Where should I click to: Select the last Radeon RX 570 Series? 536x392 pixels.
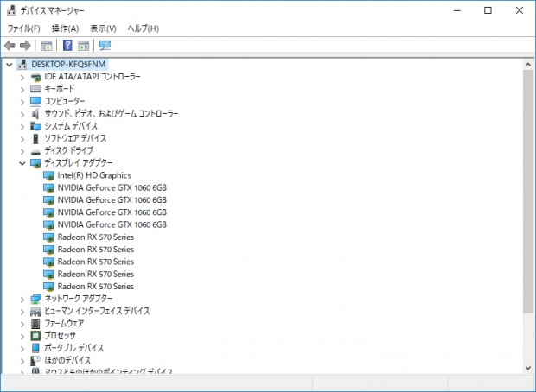point(96,286)
